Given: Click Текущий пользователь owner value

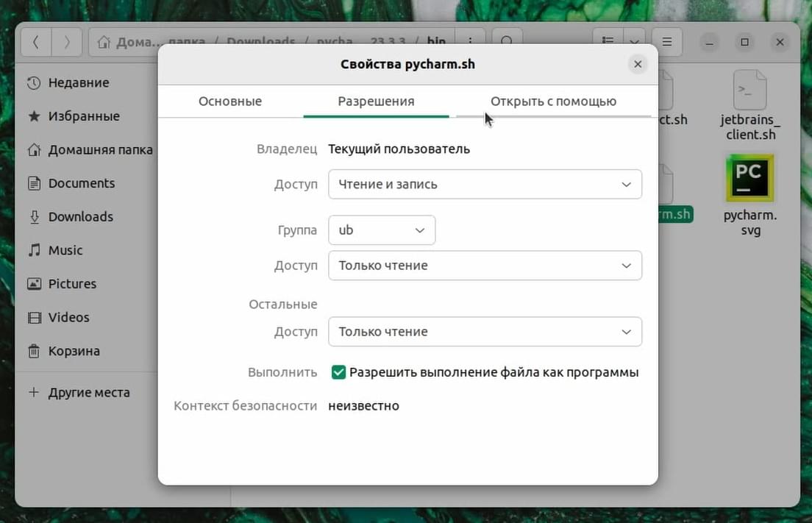Looking at the screenshot, I should click(x=399, y=149).
